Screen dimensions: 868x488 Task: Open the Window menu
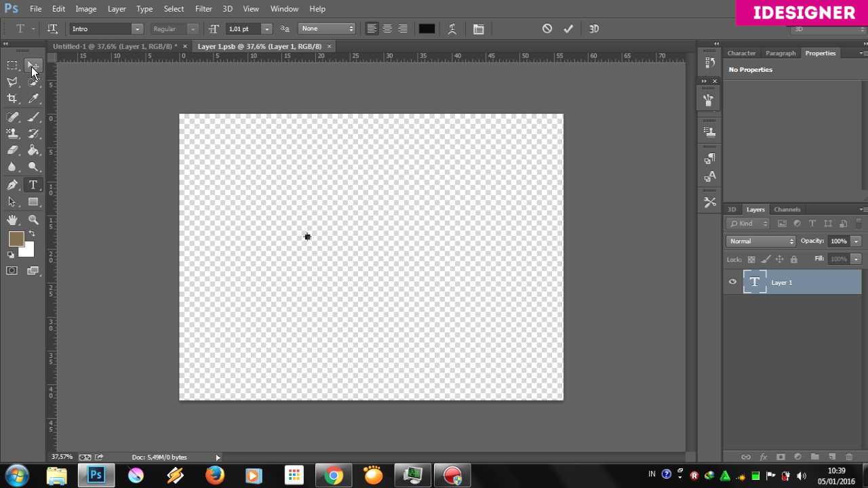284,9
